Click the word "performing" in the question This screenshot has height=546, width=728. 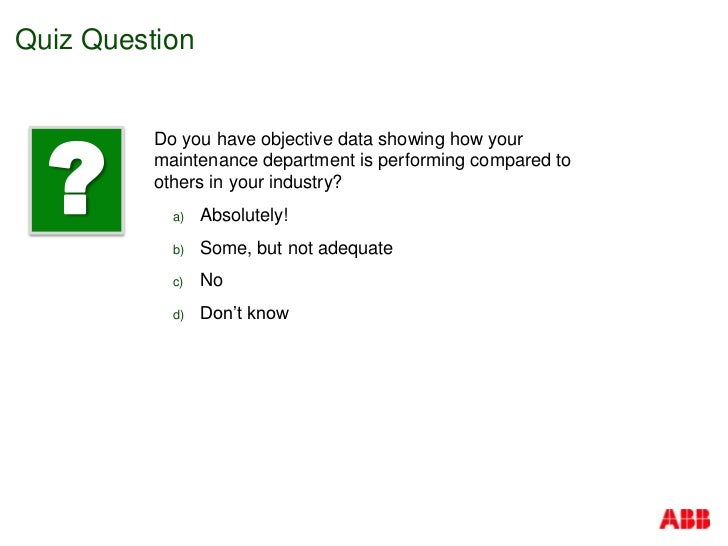[x=421, y=161]
